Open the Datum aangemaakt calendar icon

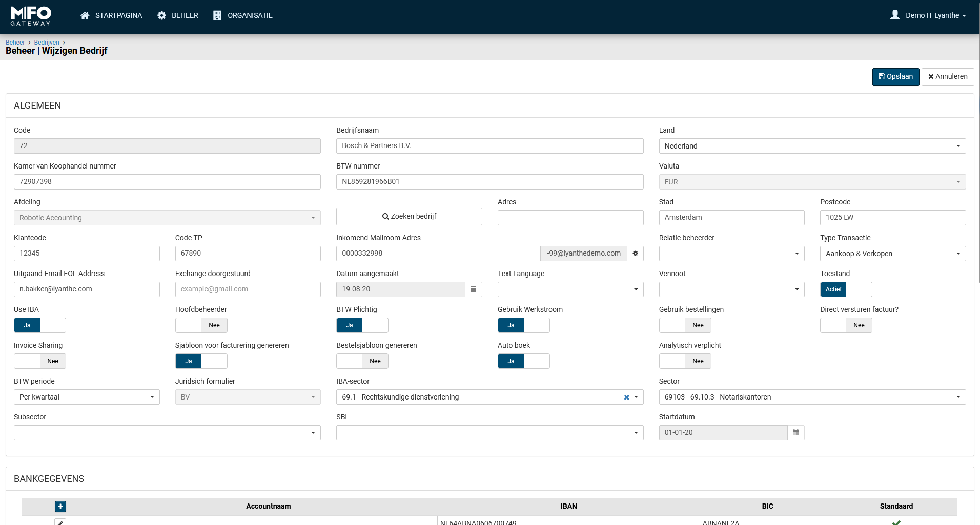coord(473,289)
